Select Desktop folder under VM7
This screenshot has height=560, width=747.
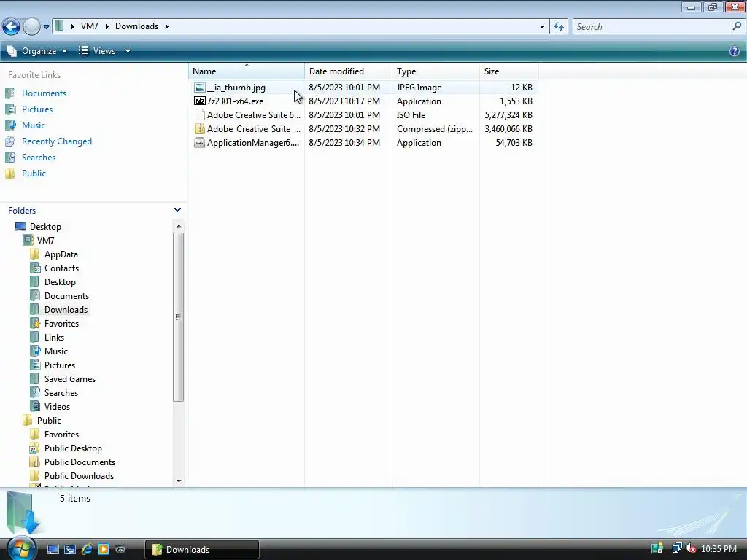(60, 282)
